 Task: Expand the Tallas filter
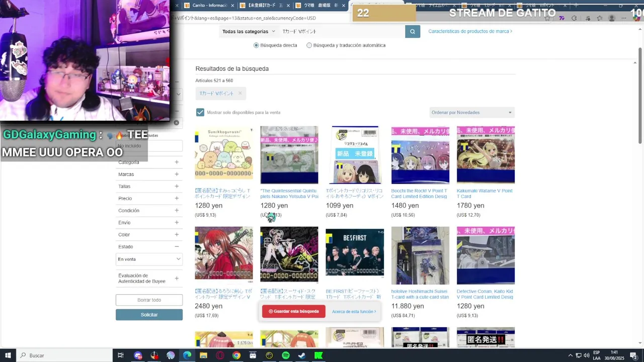[177, 186]
